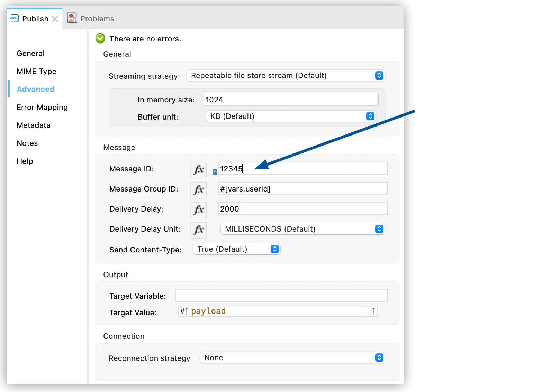Image resolution: width=560 pixels, height=392 pixels.
Task: Click the fx icon beside Message Group ID
Action: [198, 190]
